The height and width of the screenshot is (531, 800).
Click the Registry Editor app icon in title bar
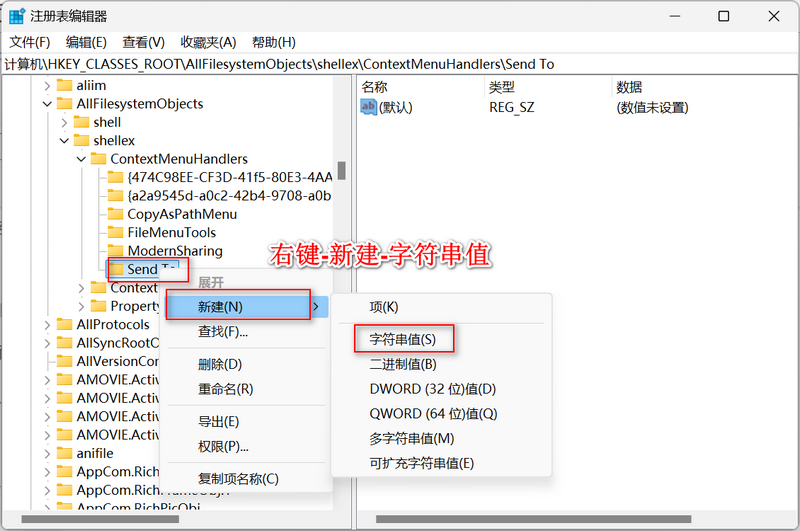[x=17, y=16]
